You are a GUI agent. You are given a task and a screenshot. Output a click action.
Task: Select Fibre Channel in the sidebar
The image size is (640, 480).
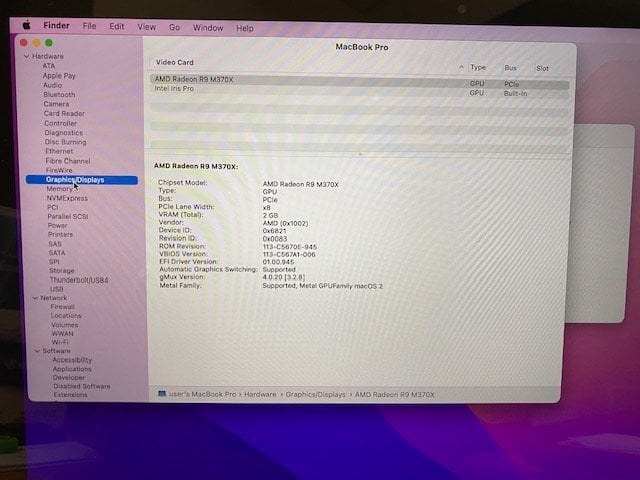click(x=68, y=161)
